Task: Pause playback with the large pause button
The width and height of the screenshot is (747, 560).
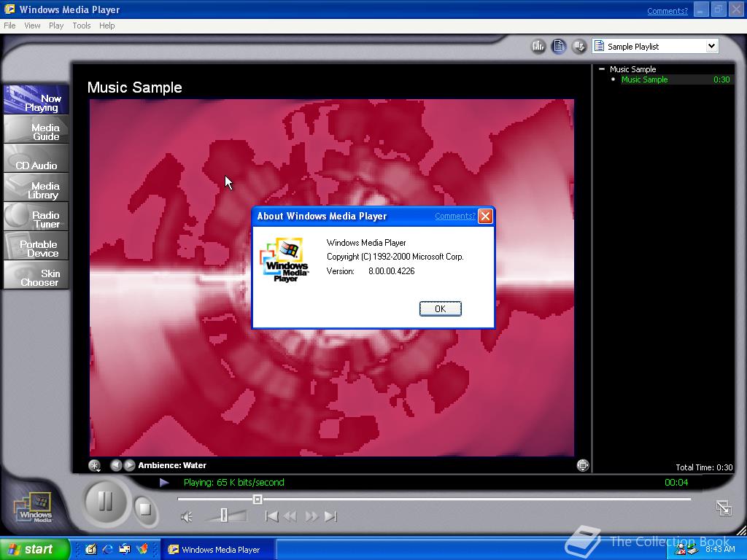Action: 105,502
